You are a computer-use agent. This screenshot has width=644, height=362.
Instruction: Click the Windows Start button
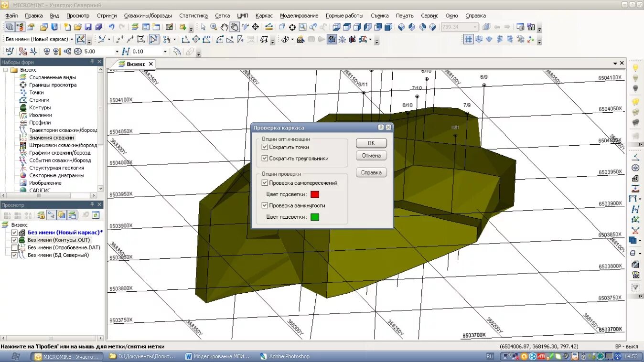(x=15, y=356)
